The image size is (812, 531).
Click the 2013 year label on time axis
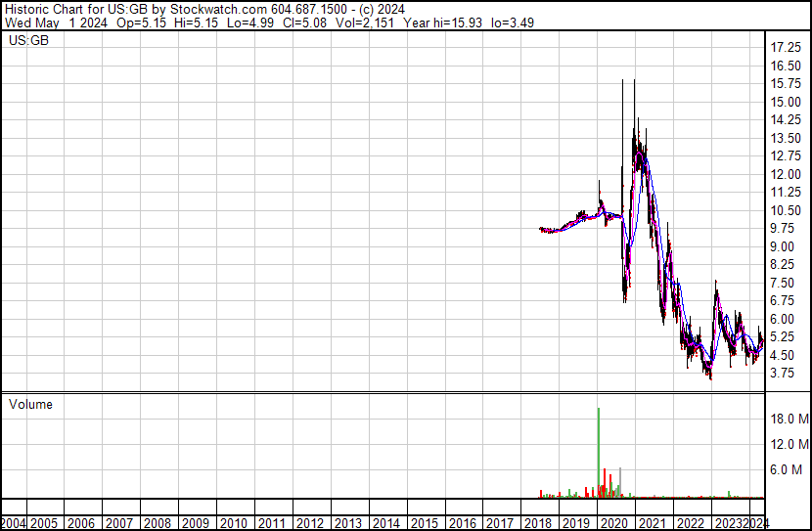tap(348, 523)
